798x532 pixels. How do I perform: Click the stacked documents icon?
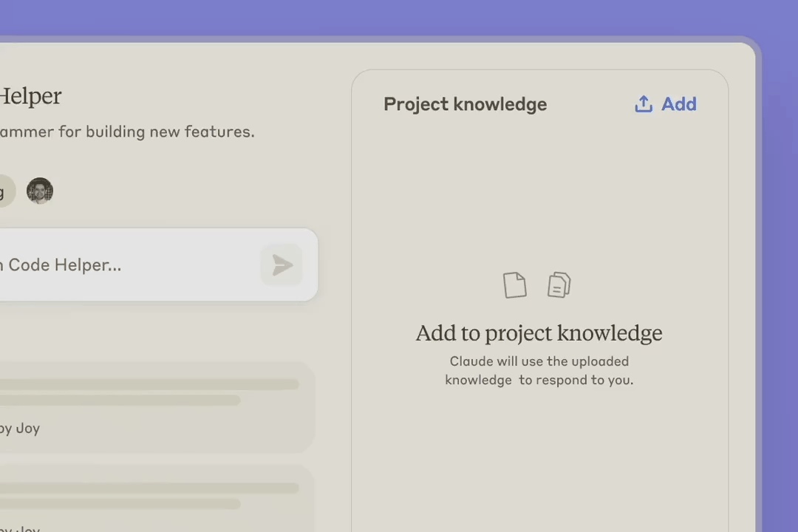coord(559,284)
